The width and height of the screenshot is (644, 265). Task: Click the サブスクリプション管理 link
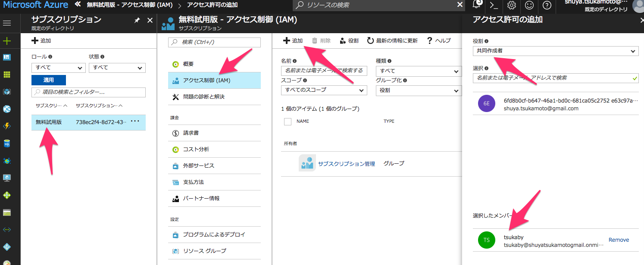point(346,164)
